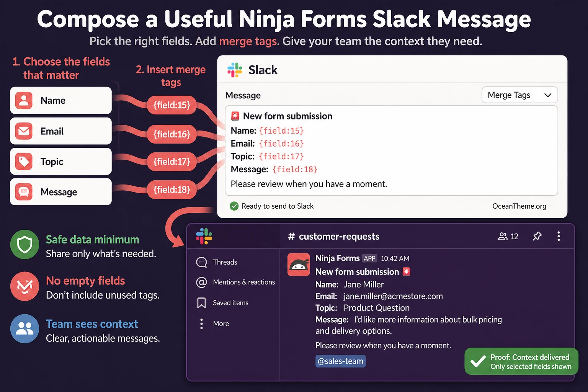
Task: Click the "Ready to send to Slack" status
Action: coord(278,206)
